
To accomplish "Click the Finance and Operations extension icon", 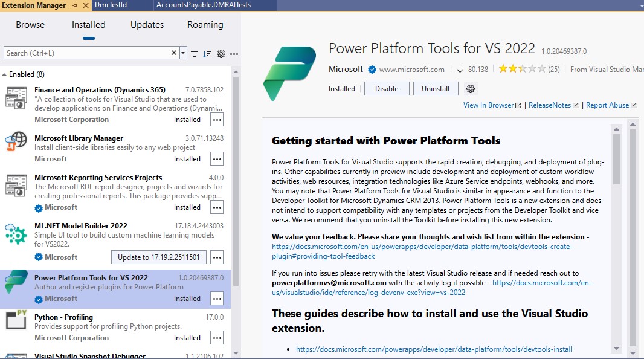I will pyautogui.click(x=16, y=98).
